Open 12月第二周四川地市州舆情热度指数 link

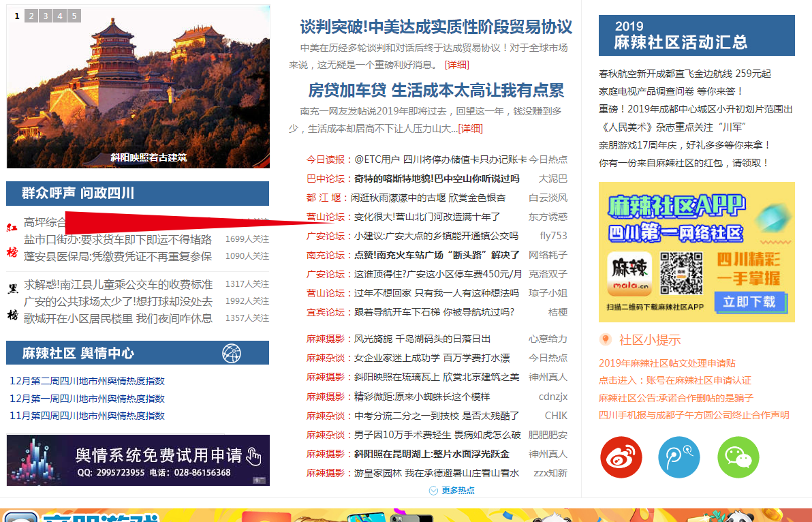point(87,381)
